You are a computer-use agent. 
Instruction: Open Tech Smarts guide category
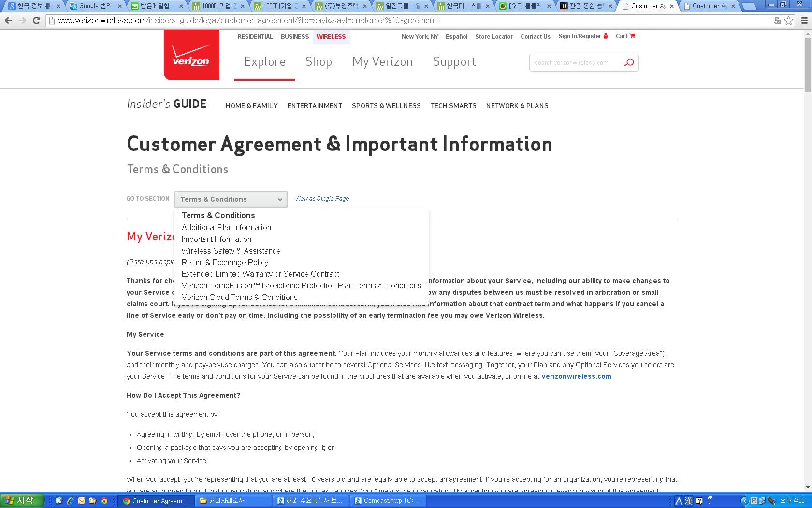coord(453,106)
